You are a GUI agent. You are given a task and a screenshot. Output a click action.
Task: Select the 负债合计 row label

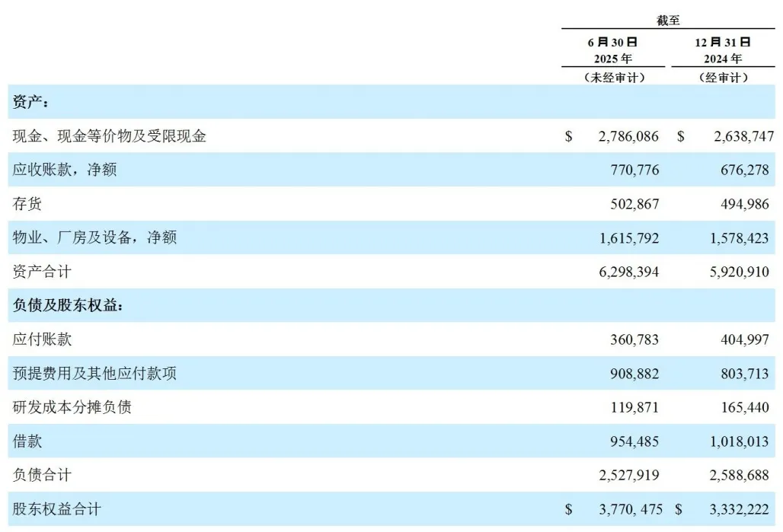[x=42, y=475]
